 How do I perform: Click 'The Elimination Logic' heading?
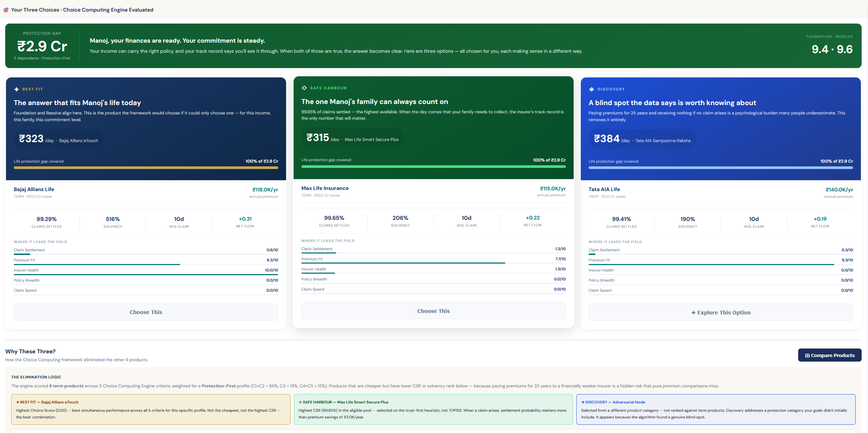pos(36,377)
